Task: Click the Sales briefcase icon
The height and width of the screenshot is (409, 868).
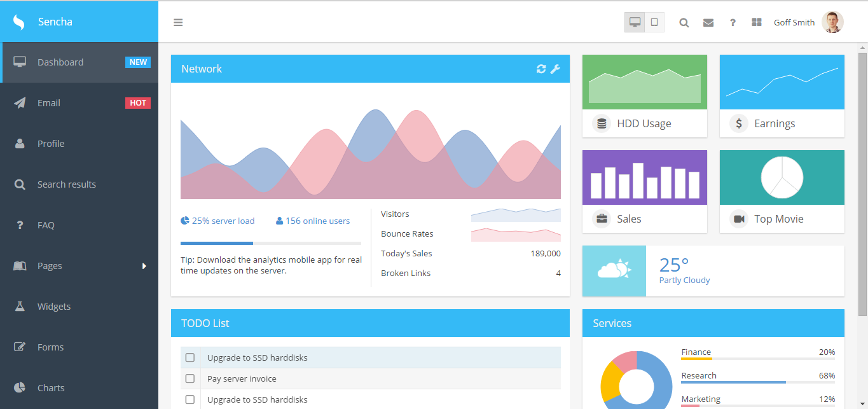Action: 601,219
